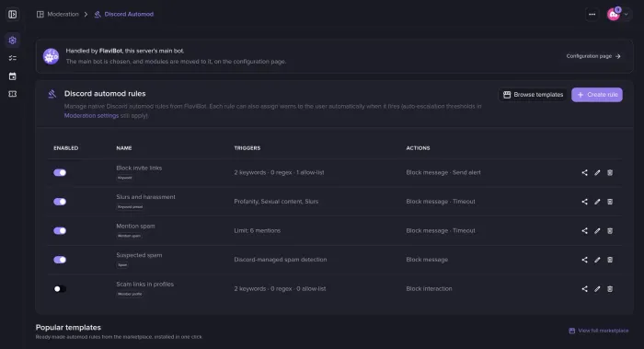
Task: Enable the Scam links in profiles toggle
Action: [60, 289]
